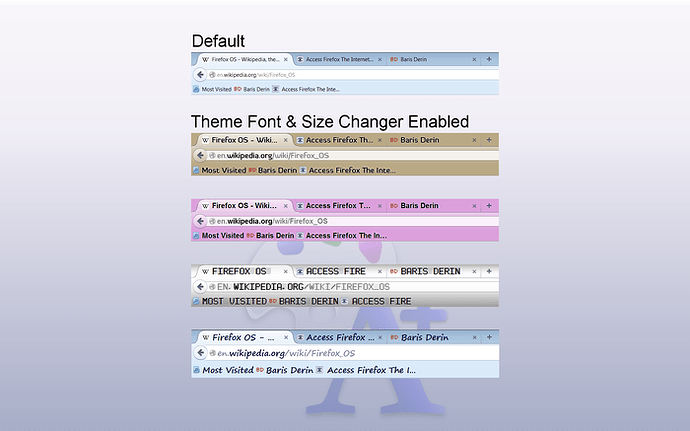Open Baris Derin bookmark in tan toolbar

click(273, 170)
